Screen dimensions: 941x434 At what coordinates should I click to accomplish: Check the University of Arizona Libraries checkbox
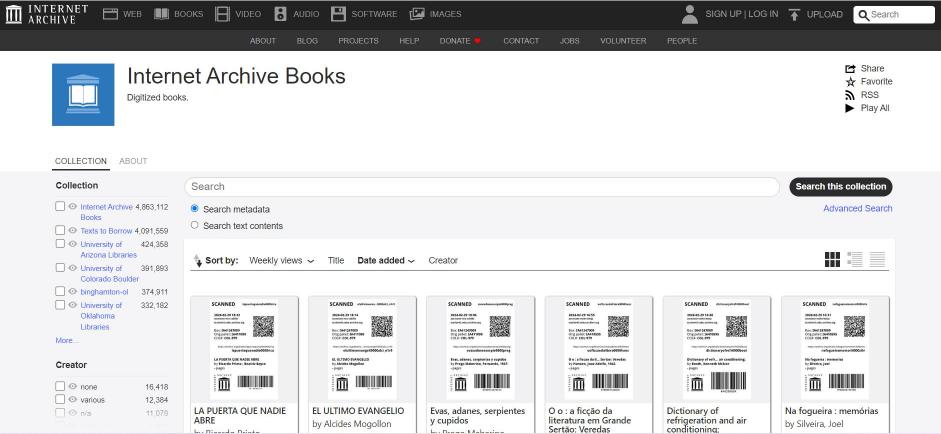(x=60, y=244)
